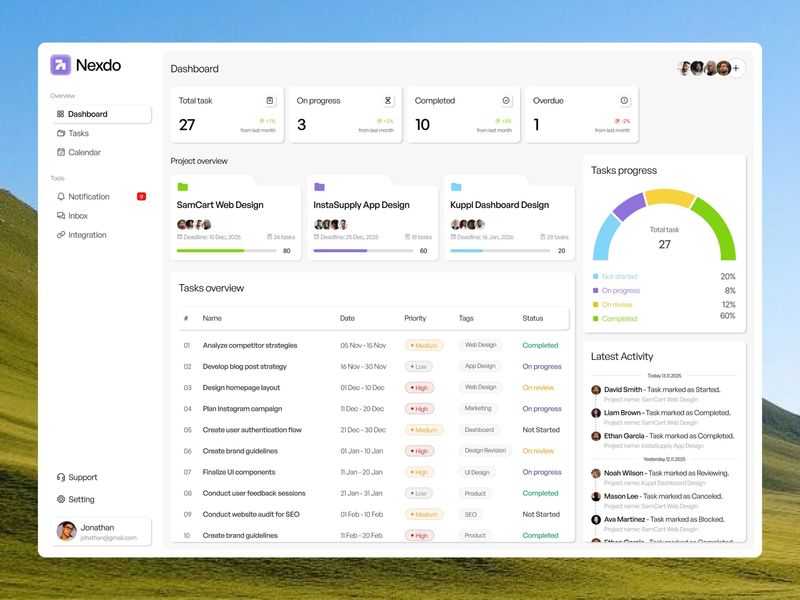Click the clipboard icon on Total task card
Screen dimensions: 800x600
click(268, 100)
